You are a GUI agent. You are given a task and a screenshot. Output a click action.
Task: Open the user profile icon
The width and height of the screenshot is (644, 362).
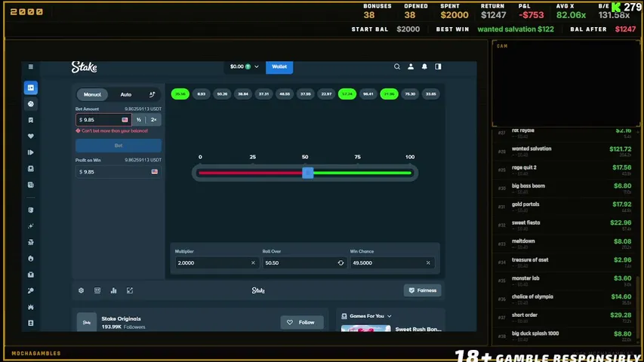[x=411, y=66]
